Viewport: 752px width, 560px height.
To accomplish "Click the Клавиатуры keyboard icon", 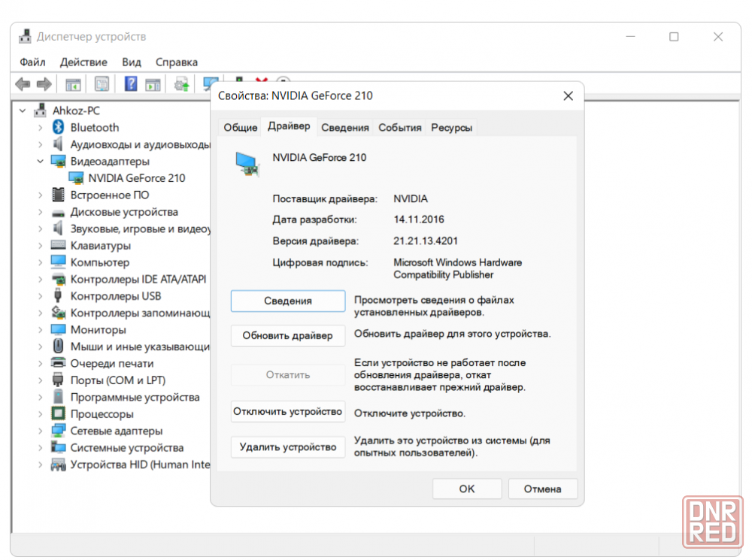I will tap(58, 245).
